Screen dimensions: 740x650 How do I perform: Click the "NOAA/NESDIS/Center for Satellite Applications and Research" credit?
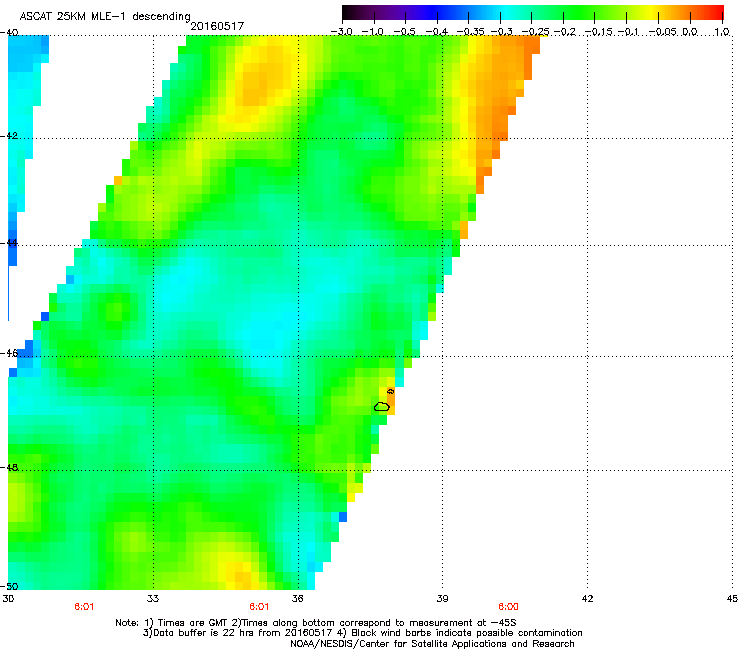432,644
